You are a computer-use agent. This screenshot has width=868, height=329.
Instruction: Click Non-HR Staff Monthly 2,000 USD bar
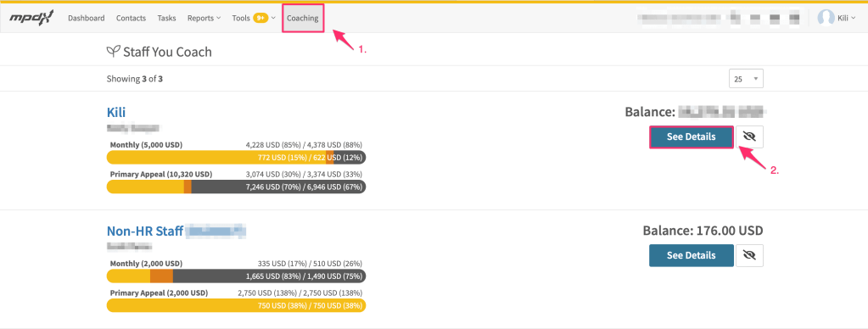click(237, 276)
